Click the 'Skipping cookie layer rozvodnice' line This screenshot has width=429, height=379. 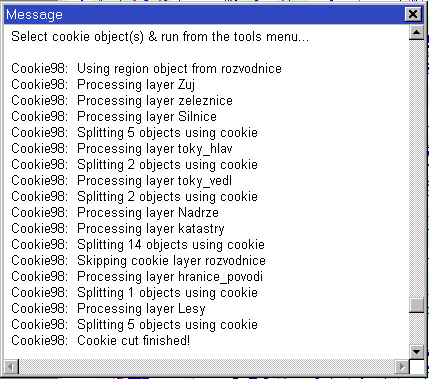[138, 261]
